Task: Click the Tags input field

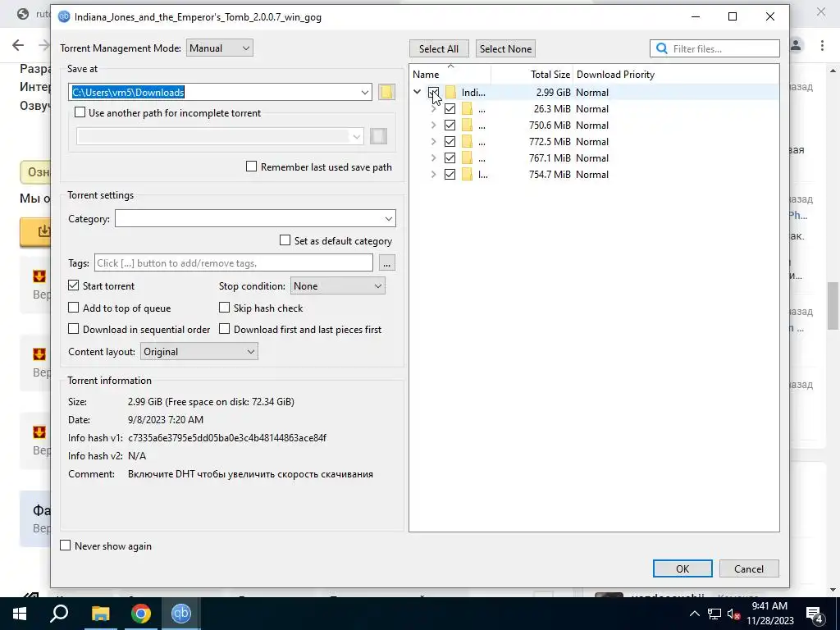Action: 234,263
